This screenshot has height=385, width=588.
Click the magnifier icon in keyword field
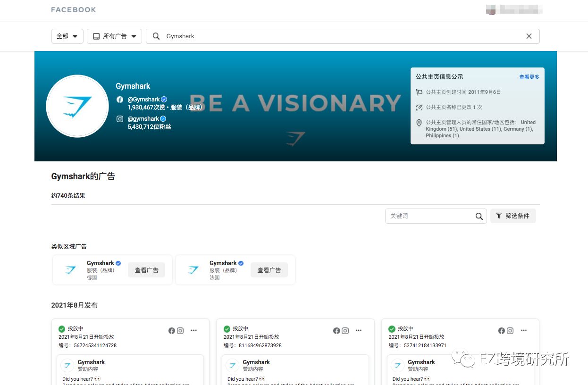(x=479, y=216)
